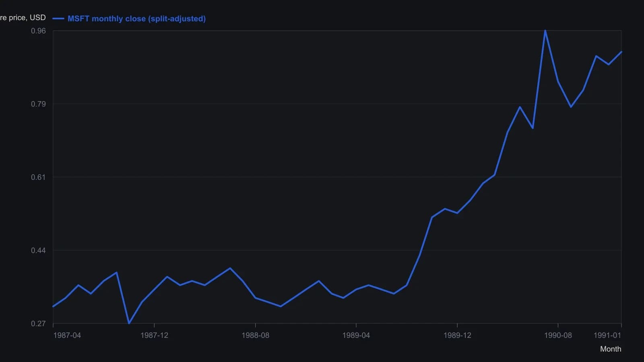Click the 1991-01 x-axis label
Image resolution: width=644 pixels, height=362 pixels.
[607, 335]
